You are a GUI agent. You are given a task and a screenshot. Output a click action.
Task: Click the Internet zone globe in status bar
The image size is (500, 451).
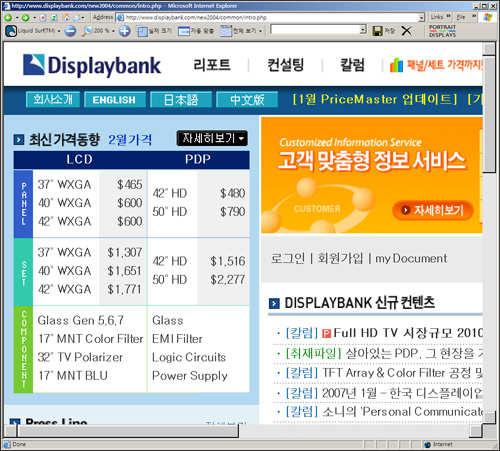point(428,444)
